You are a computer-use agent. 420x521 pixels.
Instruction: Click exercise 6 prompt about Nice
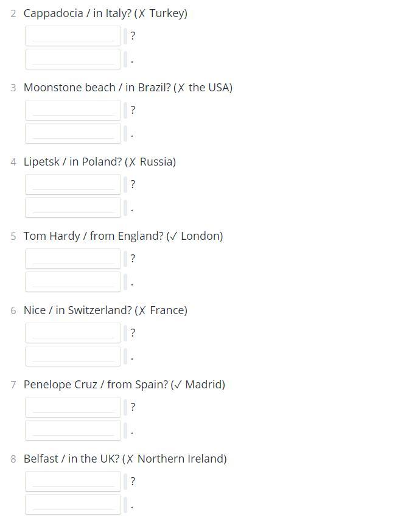tap(105, 310)
